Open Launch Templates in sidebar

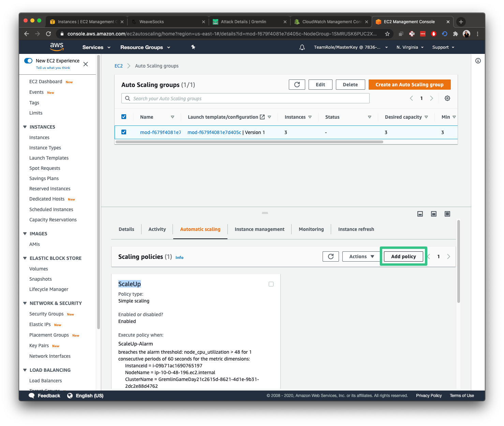click(x=49, y=158)
